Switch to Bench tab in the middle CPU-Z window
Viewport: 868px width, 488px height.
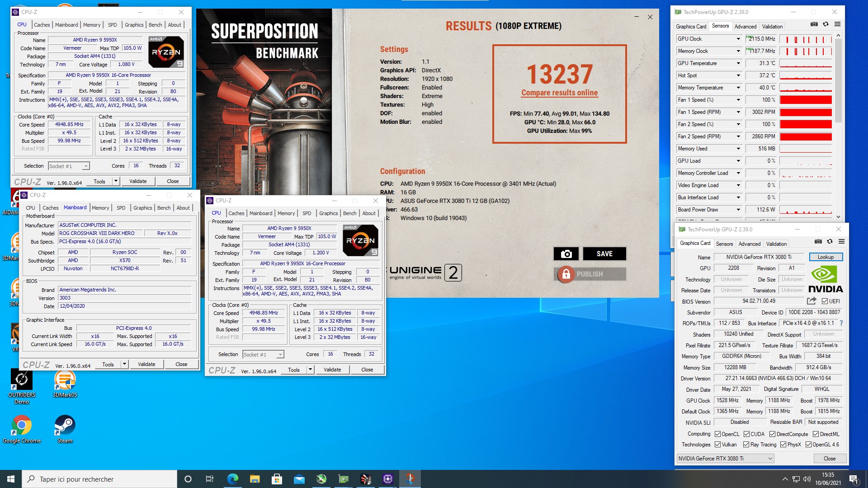pyautogui.click(x=349, y=213)
